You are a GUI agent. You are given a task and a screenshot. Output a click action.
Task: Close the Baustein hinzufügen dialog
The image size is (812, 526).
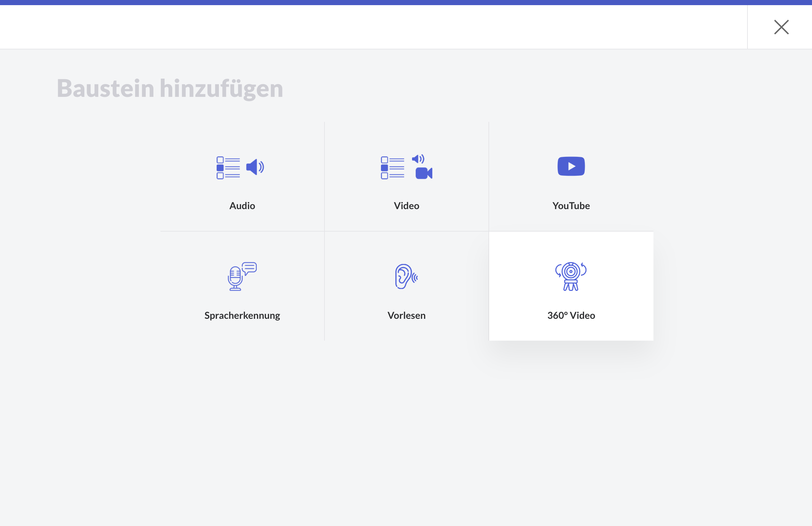click(x=781, y=27)
